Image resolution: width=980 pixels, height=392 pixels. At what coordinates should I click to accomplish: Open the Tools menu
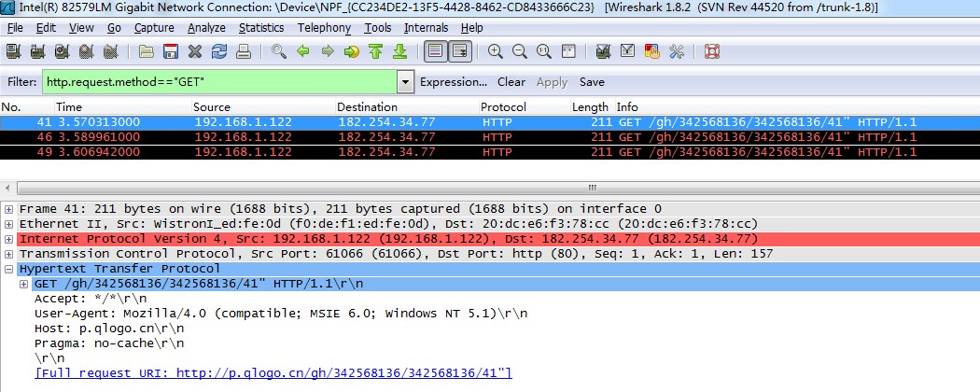[378, 28]
